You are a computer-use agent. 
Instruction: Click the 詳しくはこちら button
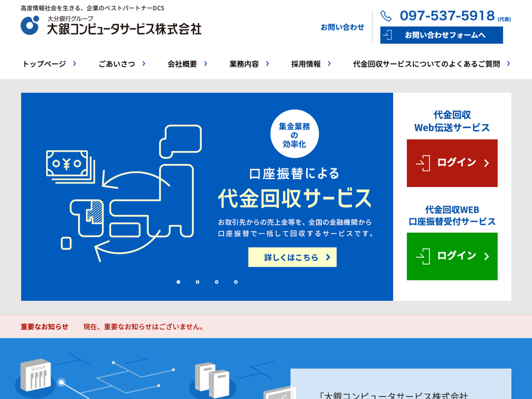pyautogui.click(x=292, y=257)
